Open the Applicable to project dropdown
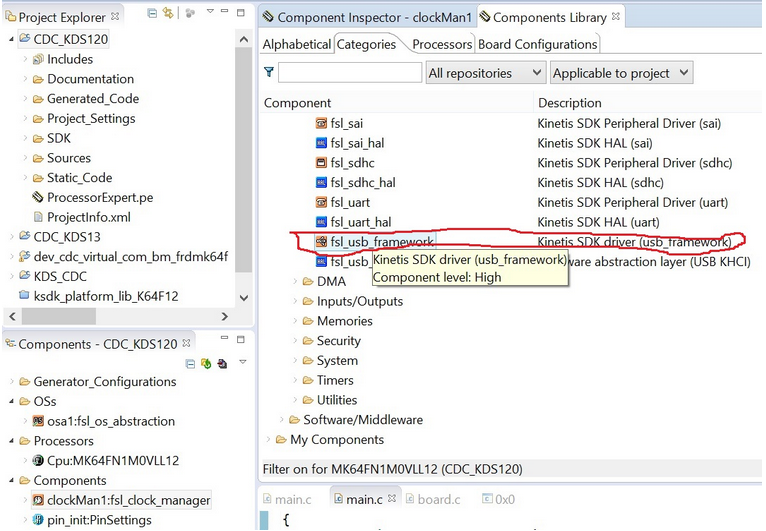 pyautogui.click(x=621, y=73)
